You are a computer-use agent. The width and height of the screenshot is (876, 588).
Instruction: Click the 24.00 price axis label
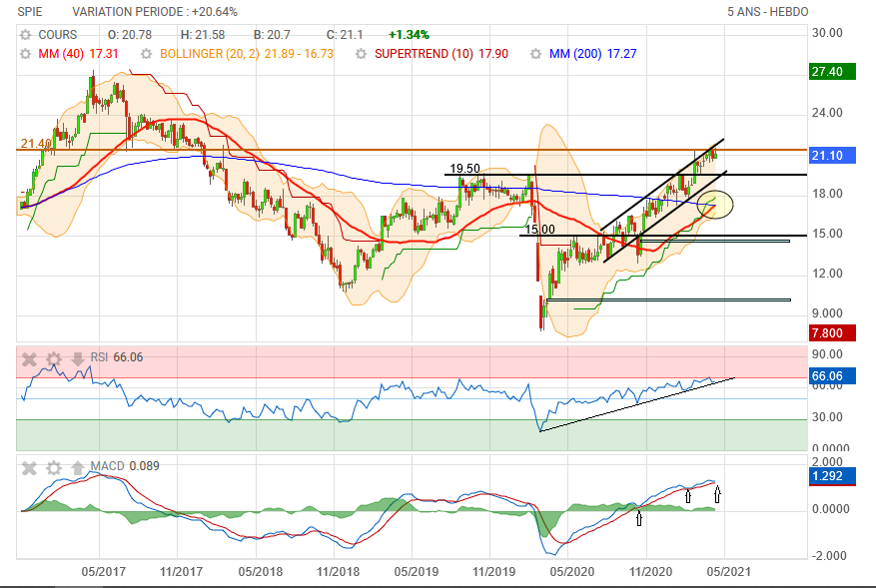827,113
